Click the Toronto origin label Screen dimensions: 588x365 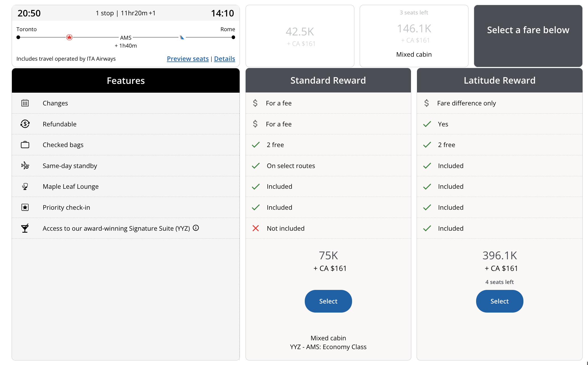27,29
